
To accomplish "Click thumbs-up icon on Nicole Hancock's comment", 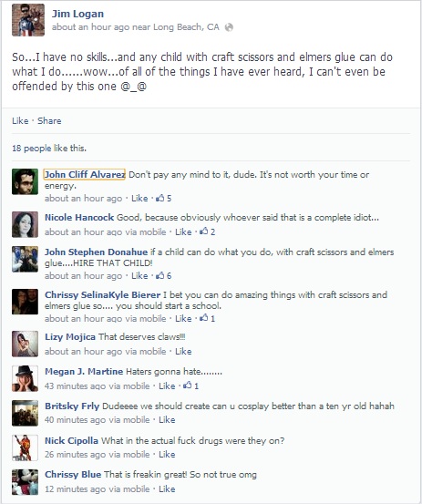I will click(204, 231).
